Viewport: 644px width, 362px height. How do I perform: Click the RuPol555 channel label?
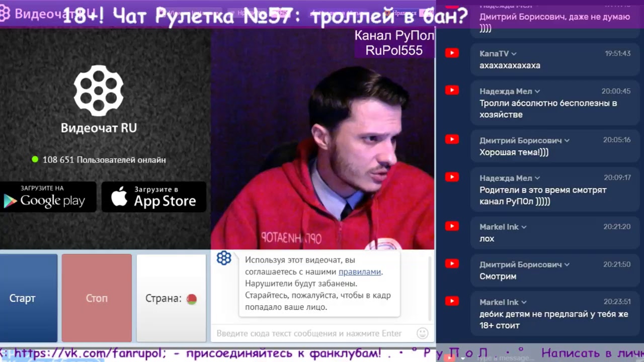point(394,50)
